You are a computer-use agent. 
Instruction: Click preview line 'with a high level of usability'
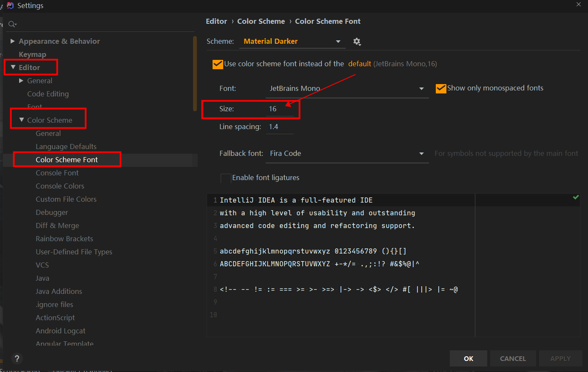(317, 213)
